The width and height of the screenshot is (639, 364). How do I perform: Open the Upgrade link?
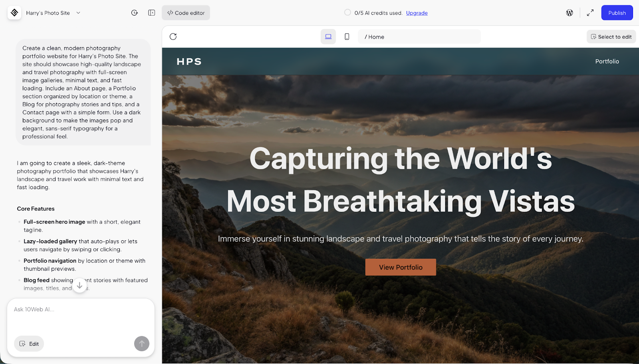(x=417, y=13)
